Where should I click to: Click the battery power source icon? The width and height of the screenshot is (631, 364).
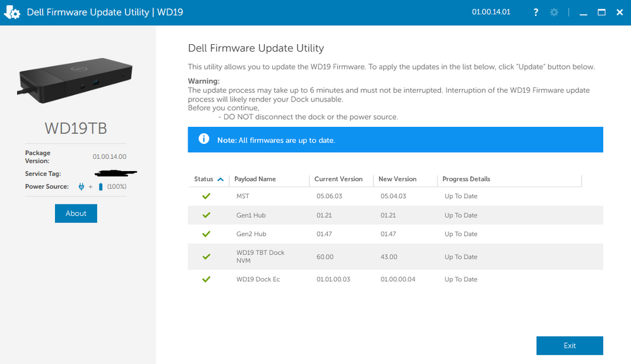point(100,187)
